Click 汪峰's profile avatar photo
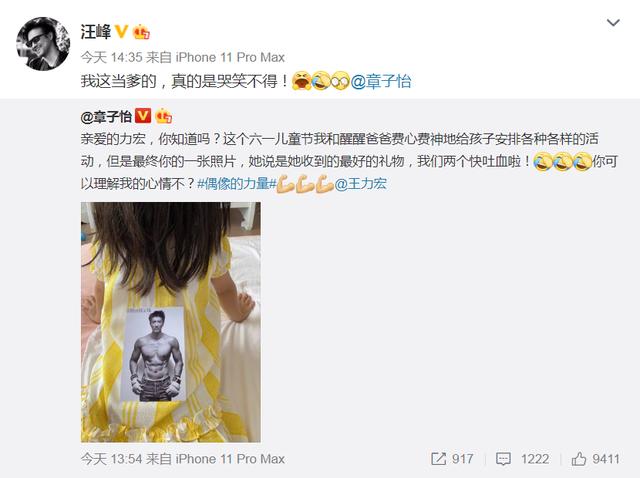Image resolution: width=640 pixels, height=478 pixels. (x=43, y=44)
